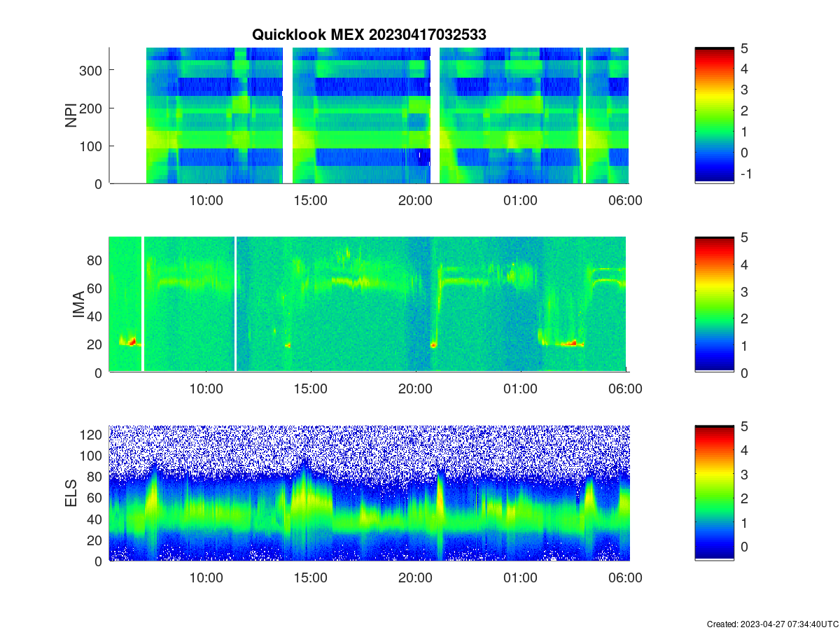Click the 20:00 time label under NPI plot
The width and height of the screenshot is (840, 630).
coord(416,200)
